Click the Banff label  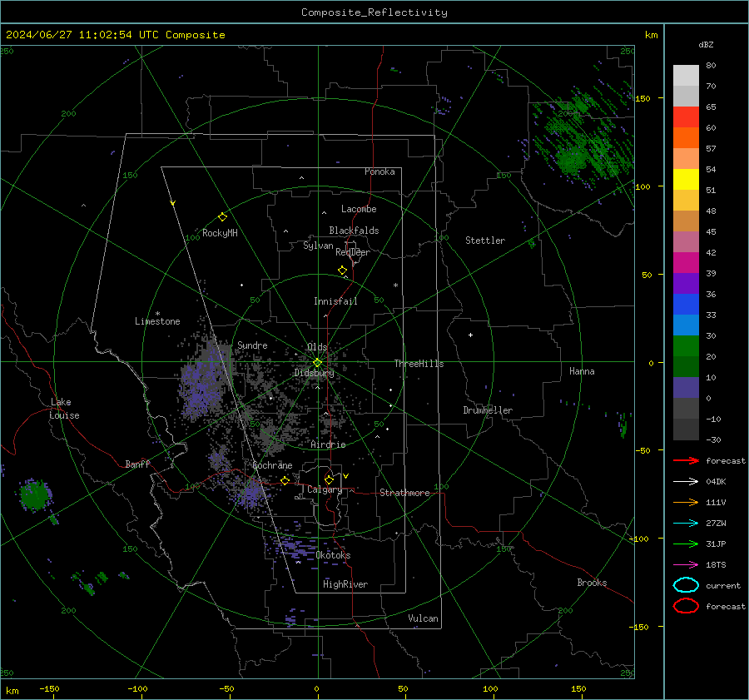pos(137,464)
